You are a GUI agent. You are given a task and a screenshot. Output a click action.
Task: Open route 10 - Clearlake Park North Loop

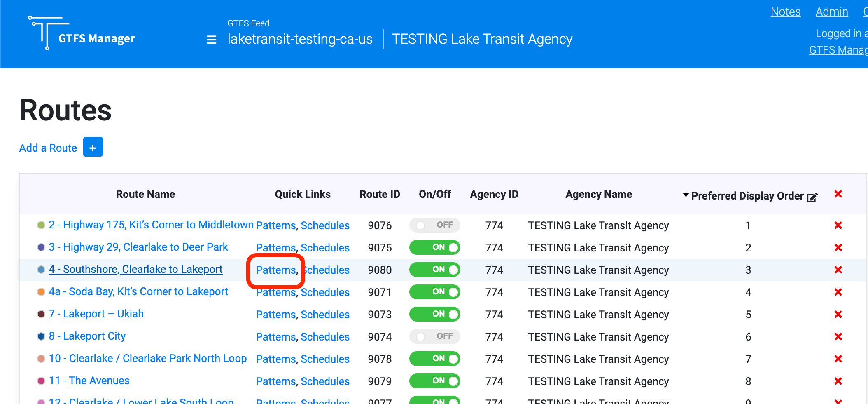(x=147, y=358)
